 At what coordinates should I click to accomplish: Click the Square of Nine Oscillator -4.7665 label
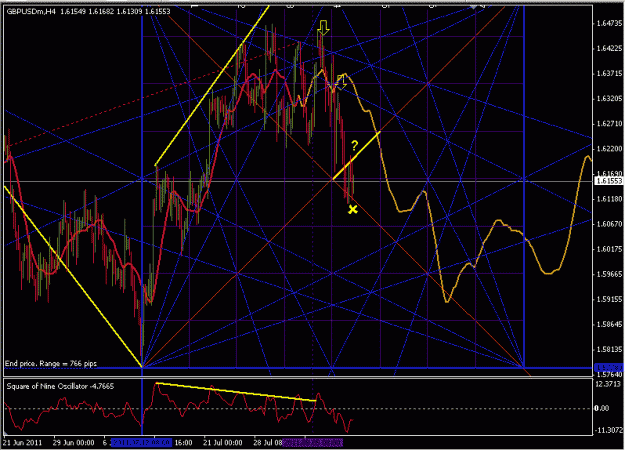tap(60, 386)
